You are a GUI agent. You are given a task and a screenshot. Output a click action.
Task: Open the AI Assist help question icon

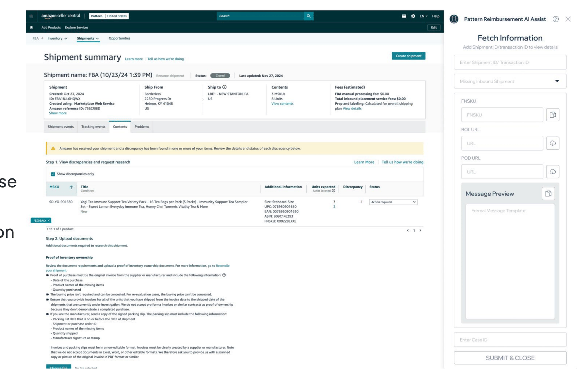(555, 19)
